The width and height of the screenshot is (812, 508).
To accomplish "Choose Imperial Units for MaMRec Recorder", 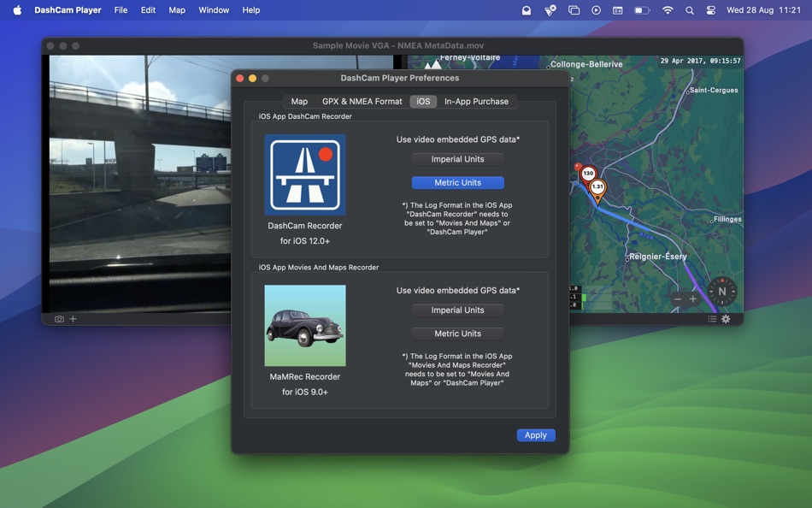I will [x=458, y=310].
